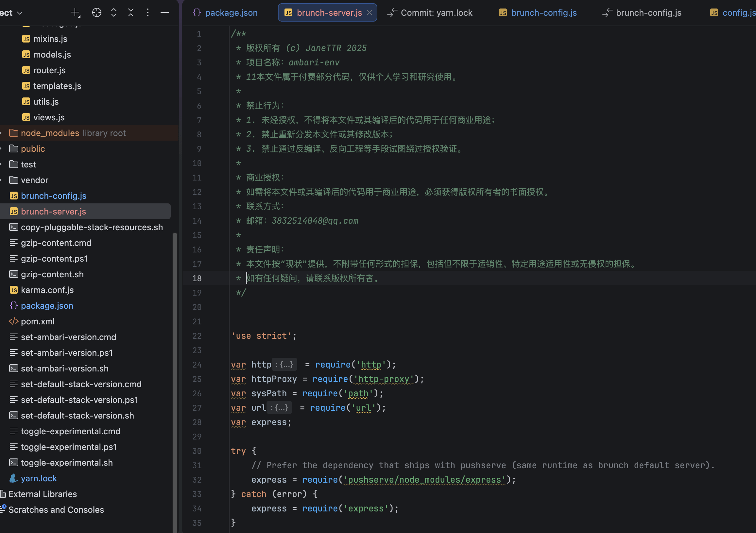Open the project panel options menu

tap(148, 13)
